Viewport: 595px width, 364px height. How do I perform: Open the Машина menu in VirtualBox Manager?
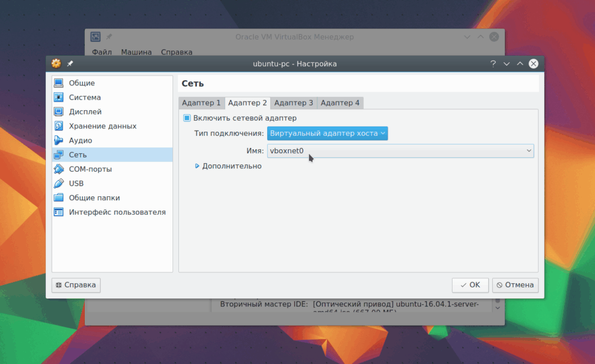136,52
